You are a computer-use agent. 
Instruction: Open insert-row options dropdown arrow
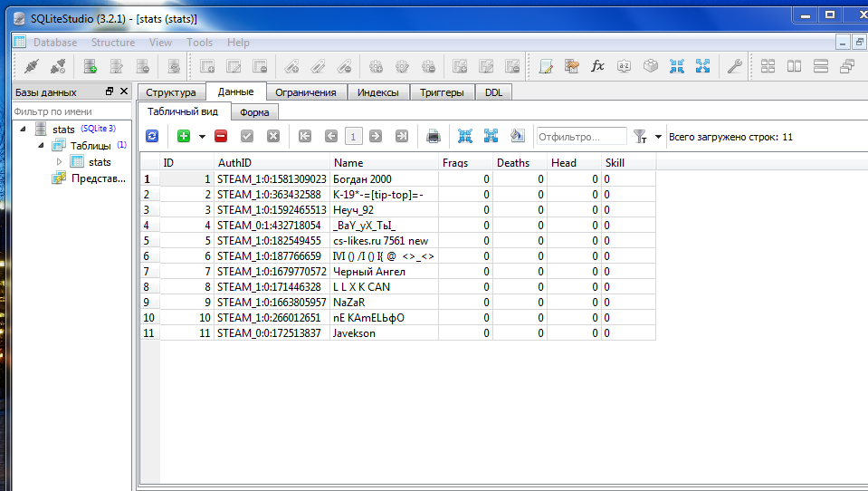(202, 136)
